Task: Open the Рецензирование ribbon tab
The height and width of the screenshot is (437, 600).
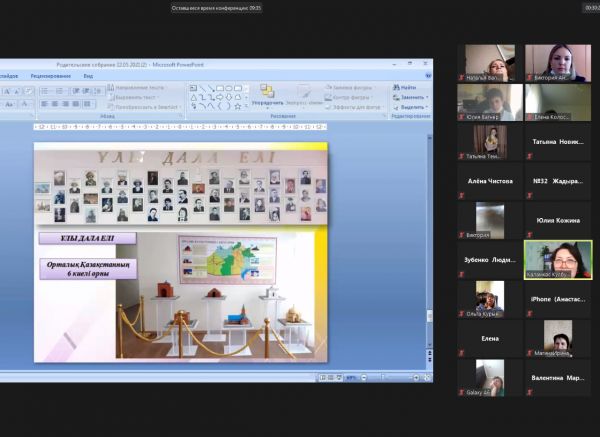Action: click(50, 75)
